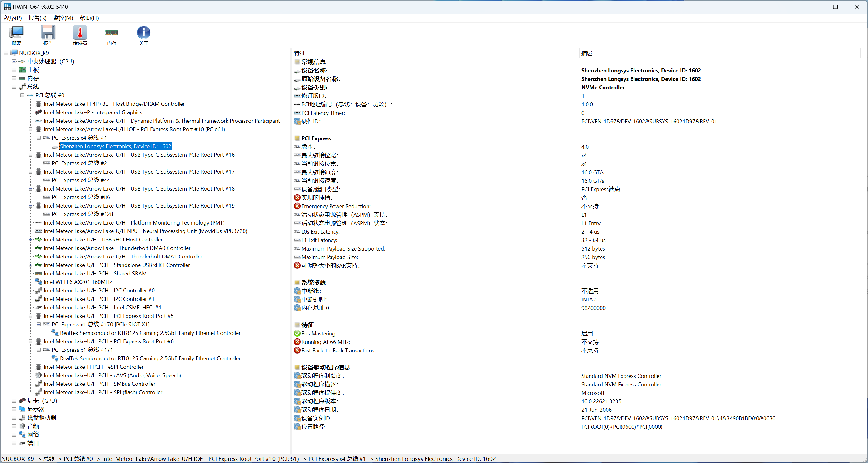Open the 程序(P) menu
The width and height of the screenshot is (868, 463).
coord(13,18)
